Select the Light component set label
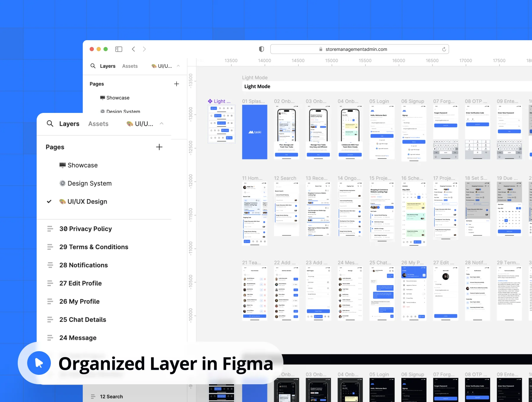 click(x=219, y=101)
